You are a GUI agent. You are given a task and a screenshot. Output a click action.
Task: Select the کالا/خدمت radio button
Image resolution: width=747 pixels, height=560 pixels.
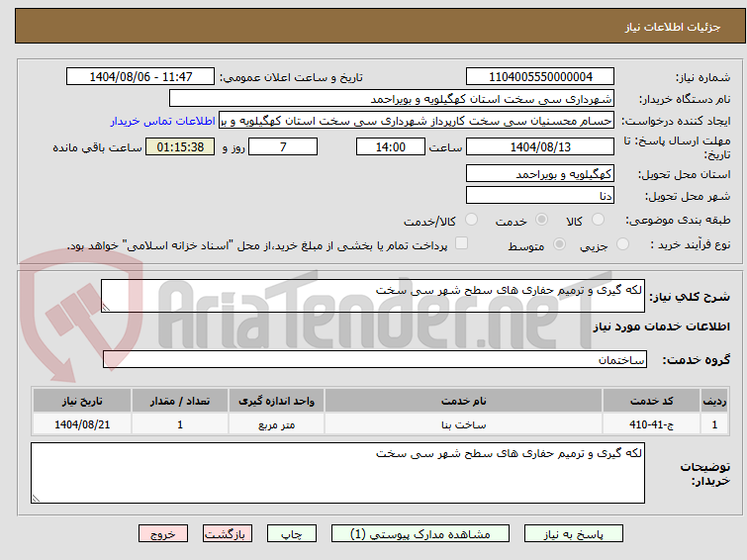(x=471, y=220)
